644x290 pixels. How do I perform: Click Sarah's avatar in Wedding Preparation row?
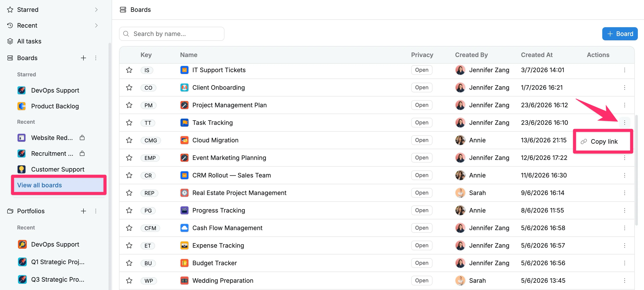pos(460,281)
